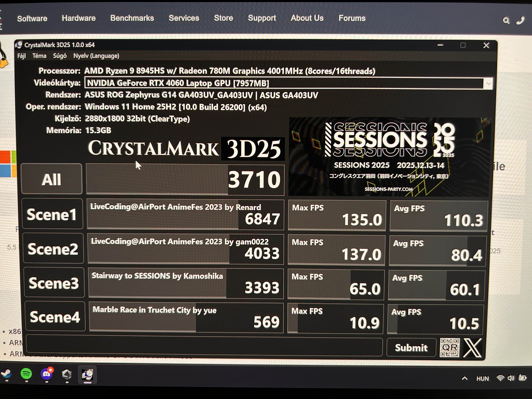This screenshot has width=532, height=399.
Task: Click Scene2 score 4033
Action: click(x=262, y=254)
